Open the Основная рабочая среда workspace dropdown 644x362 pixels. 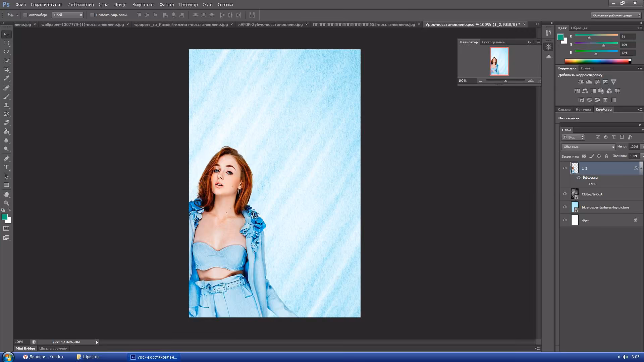click(616, 15)
